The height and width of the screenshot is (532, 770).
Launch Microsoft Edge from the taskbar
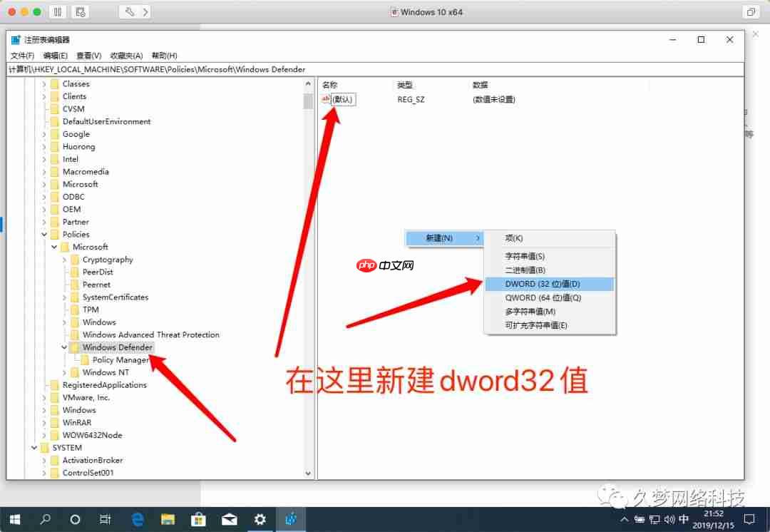pos(137,519)
